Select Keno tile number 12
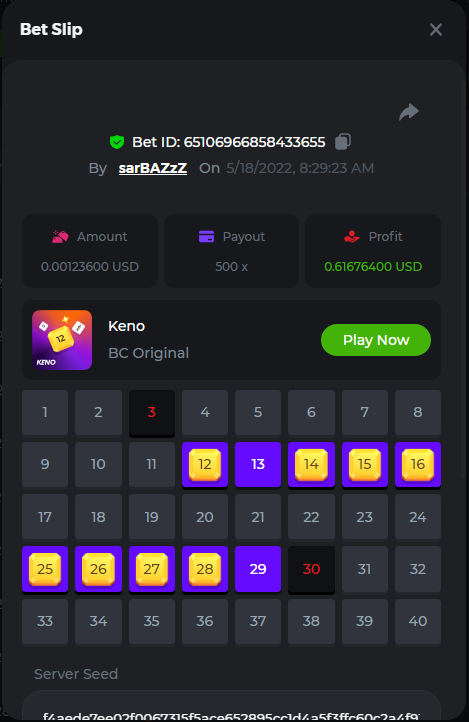 click(x=205, y=465)
